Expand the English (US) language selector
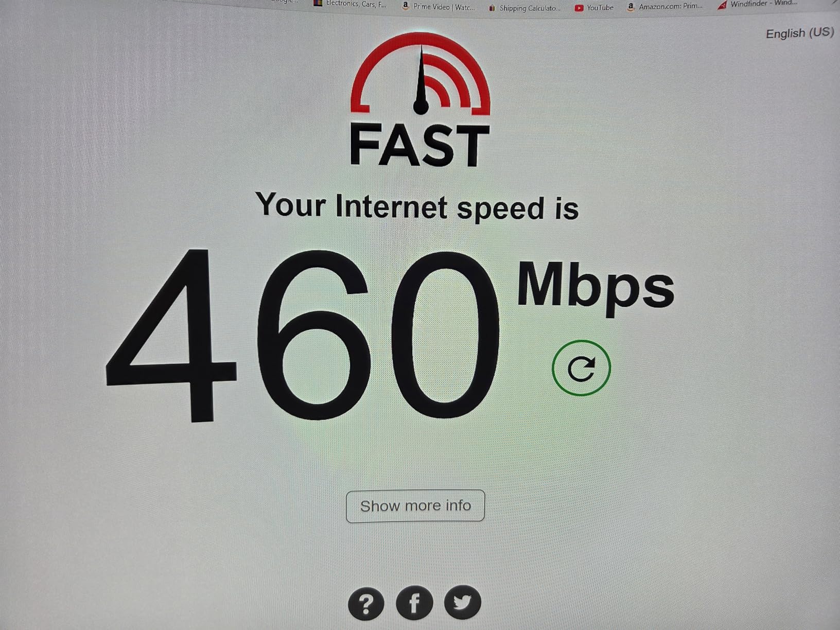The image size is (840, 630). click(800, 33)
